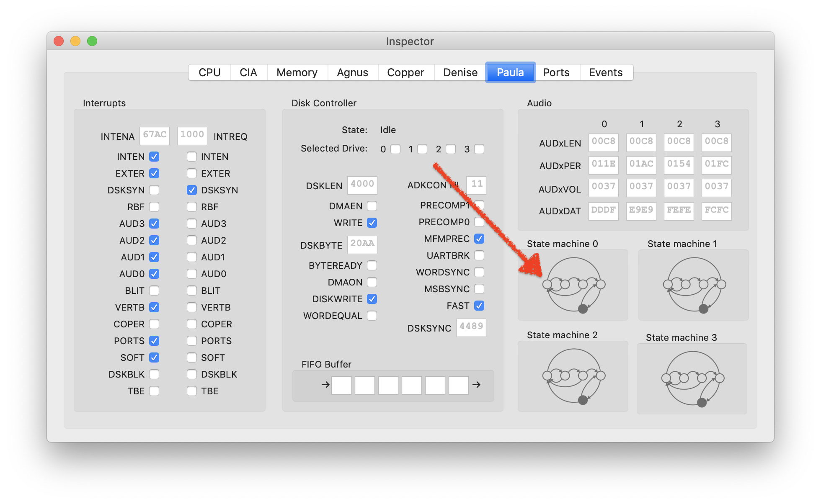Click the State machine 2 diagram
821x504 pixels.
tap(573, 376)
